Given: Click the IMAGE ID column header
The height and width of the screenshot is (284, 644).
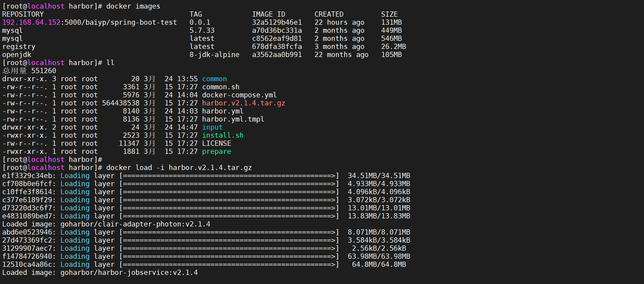Looking at the screenshot, I should click(x=268, y=14).
